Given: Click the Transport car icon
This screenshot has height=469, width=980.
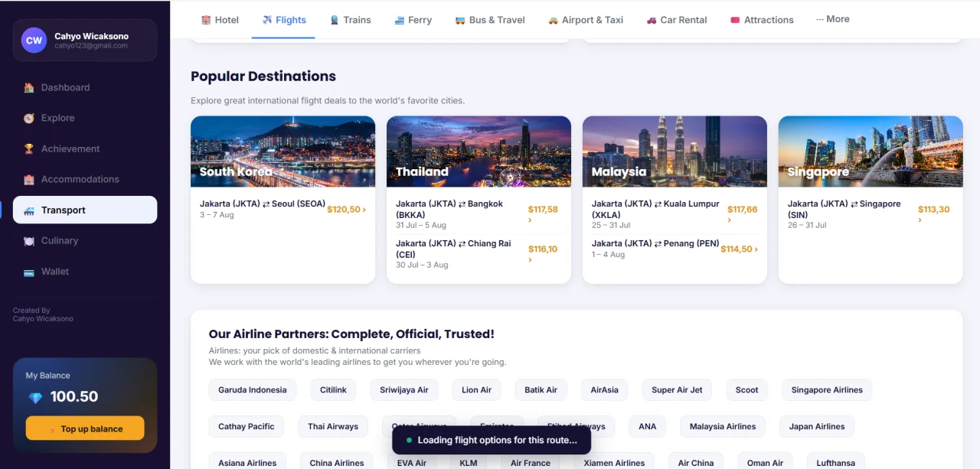Looking at the screenshot, I should click(28, 210).
